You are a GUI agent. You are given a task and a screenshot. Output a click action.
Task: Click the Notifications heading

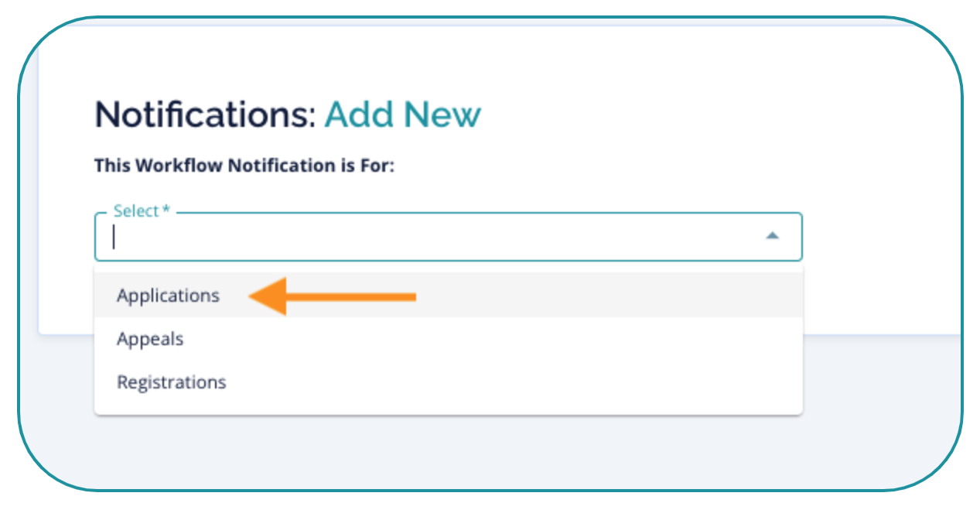point(205,115)
